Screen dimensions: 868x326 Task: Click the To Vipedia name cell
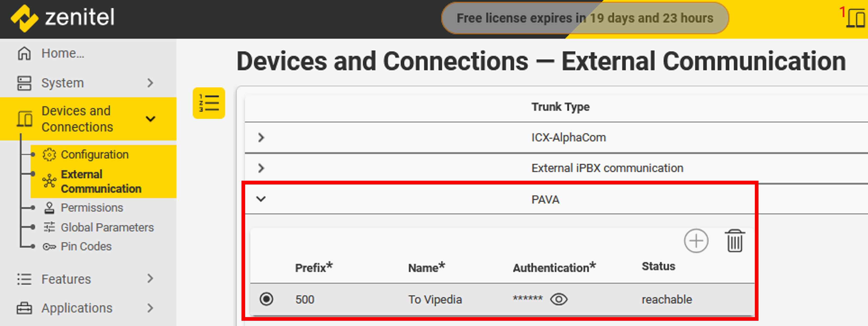[435, 299]
